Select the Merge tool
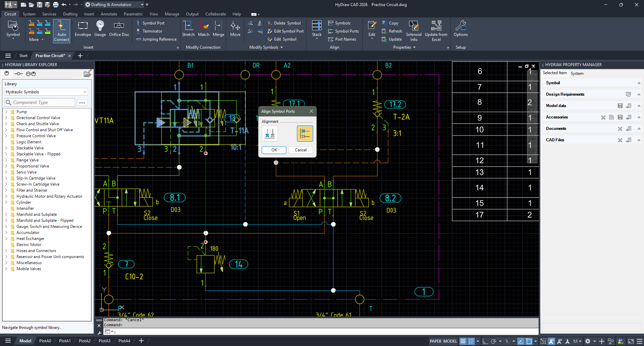This screenshot has width=644, height=346. coord(218,30)
